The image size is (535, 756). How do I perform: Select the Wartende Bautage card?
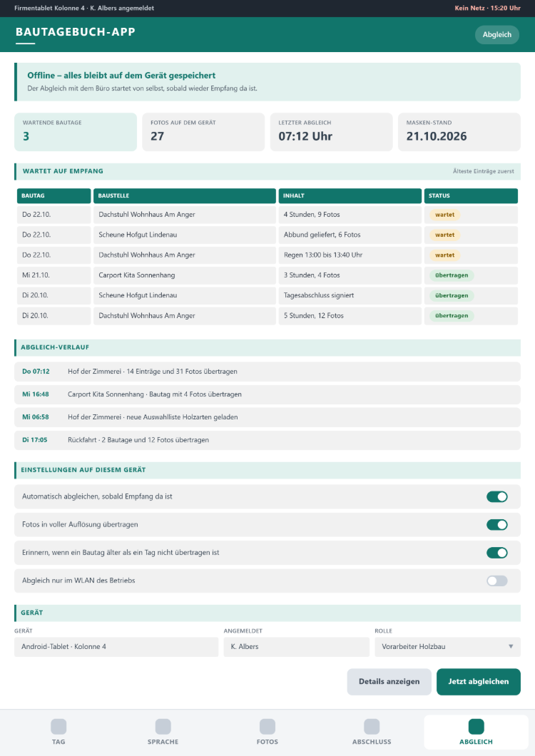tap(76, 132)
